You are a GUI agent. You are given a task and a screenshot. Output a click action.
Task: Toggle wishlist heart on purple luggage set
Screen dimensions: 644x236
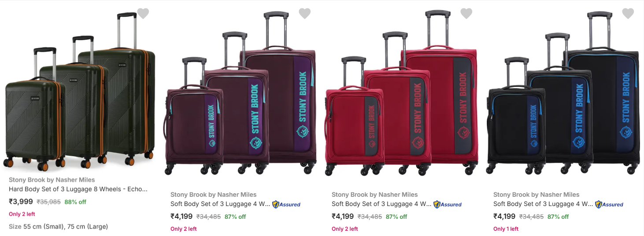[305, 14]
